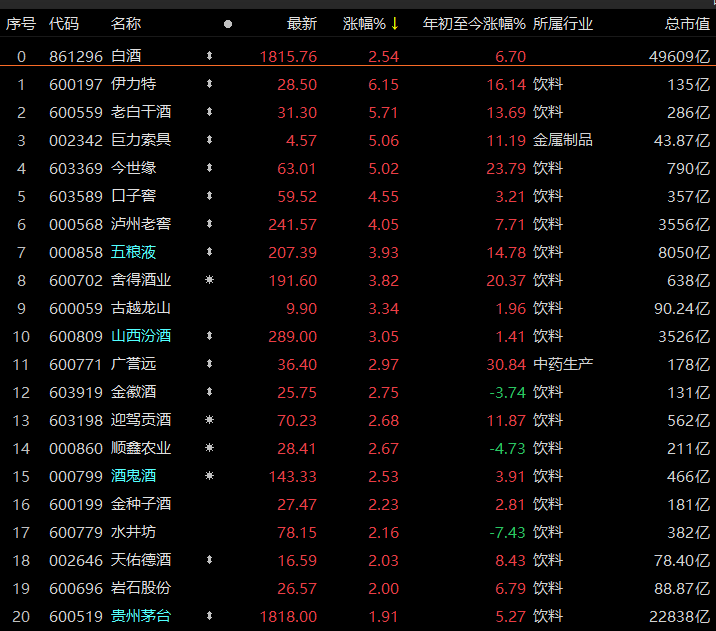Screen dimensions: 716x631
Task: Click the circle dot column header icon
Action: click(228, 24)
